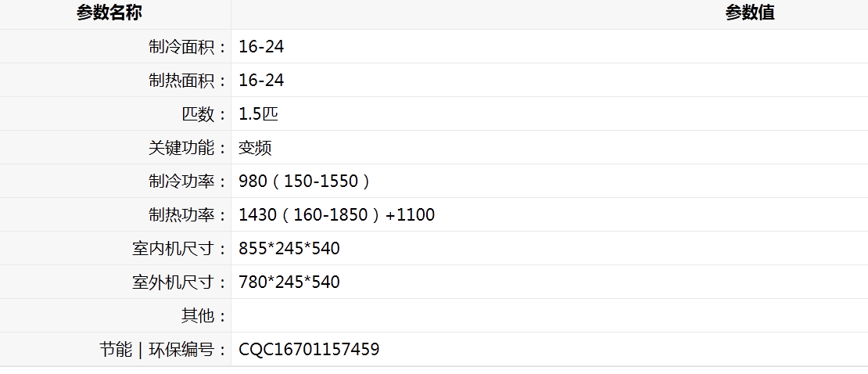The image size is (868, 374).
Task: Click the 参数名称 column header
Action: (109, 13)
